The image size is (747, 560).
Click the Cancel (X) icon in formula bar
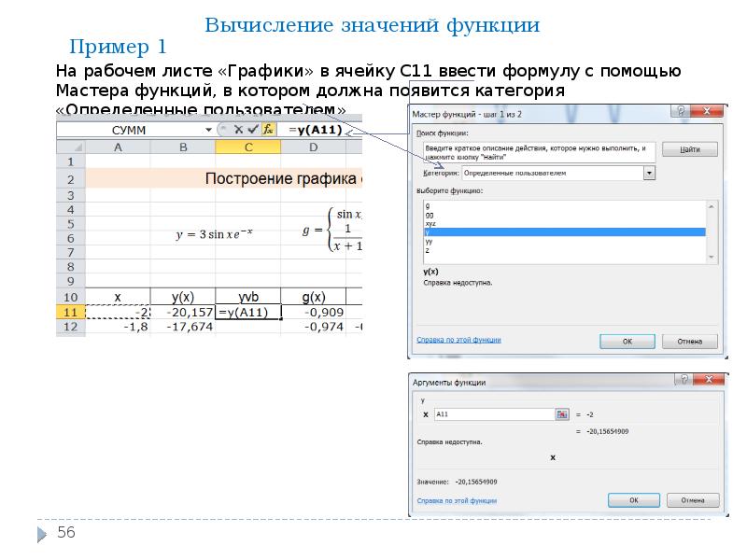pyautogui.click(x=239, y=130)
